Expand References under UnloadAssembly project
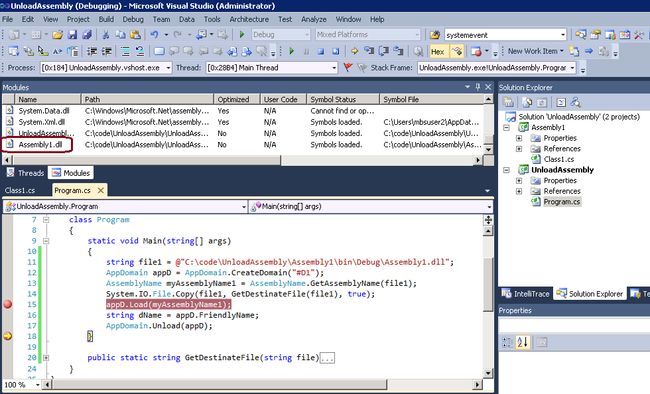Screen dimensions: 650x394 (519, 191)
